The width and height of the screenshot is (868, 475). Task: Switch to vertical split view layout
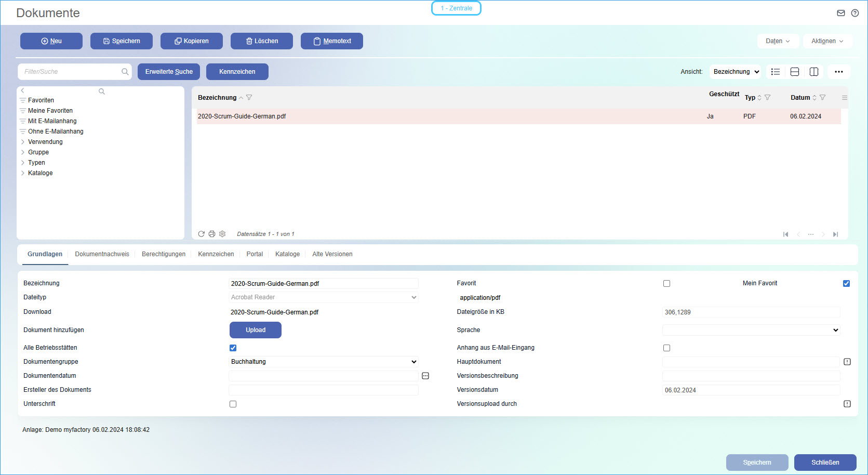pyautogui.click(x=813, y=71)
